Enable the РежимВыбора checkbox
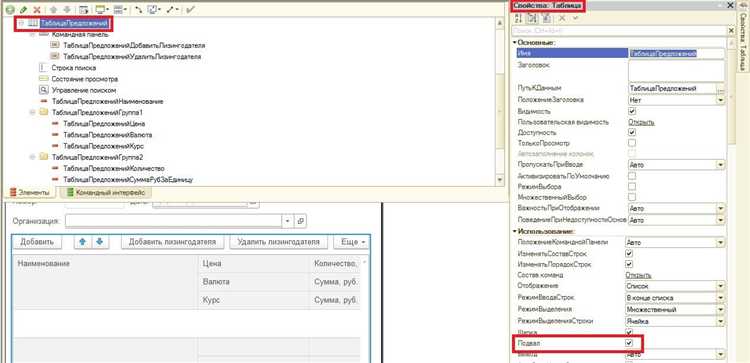 [x=632, y=187]
